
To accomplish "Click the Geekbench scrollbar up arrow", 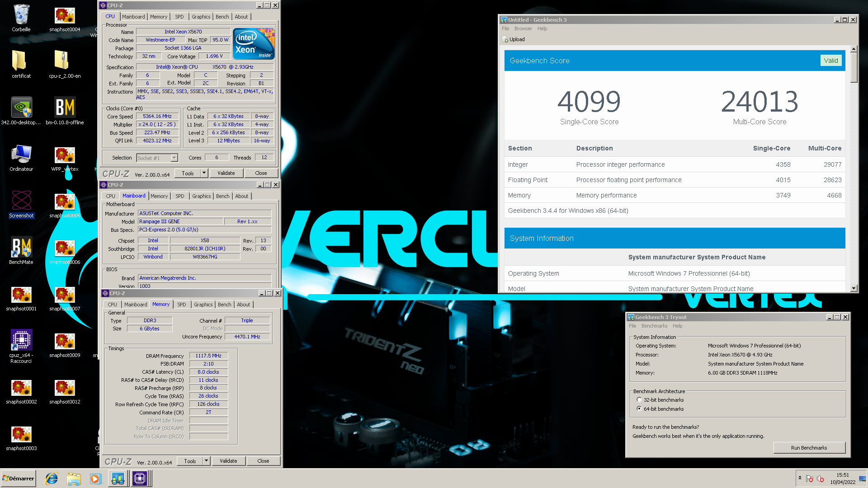I will point(854,49).
